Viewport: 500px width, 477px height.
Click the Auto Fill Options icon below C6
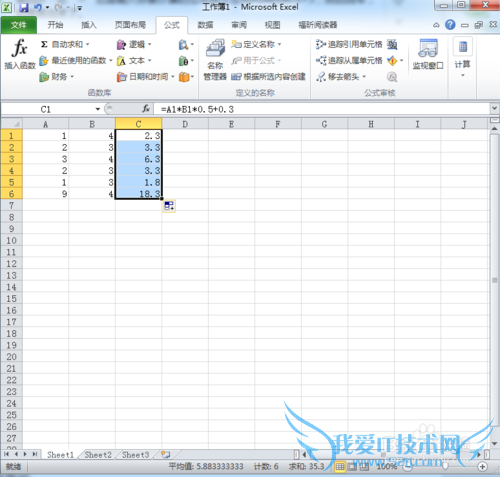tap(169, 206)
